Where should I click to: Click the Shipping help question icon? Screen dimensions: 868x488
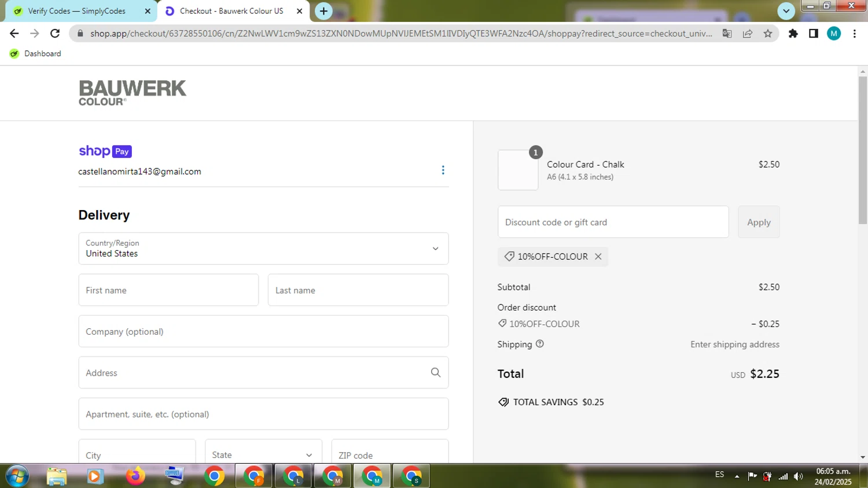(540, 344)
